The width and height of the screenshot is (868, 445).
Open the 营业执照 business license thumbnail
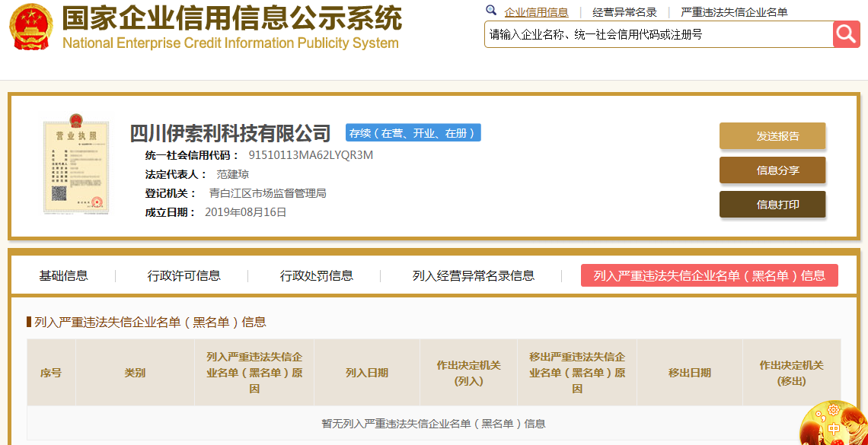76,164
